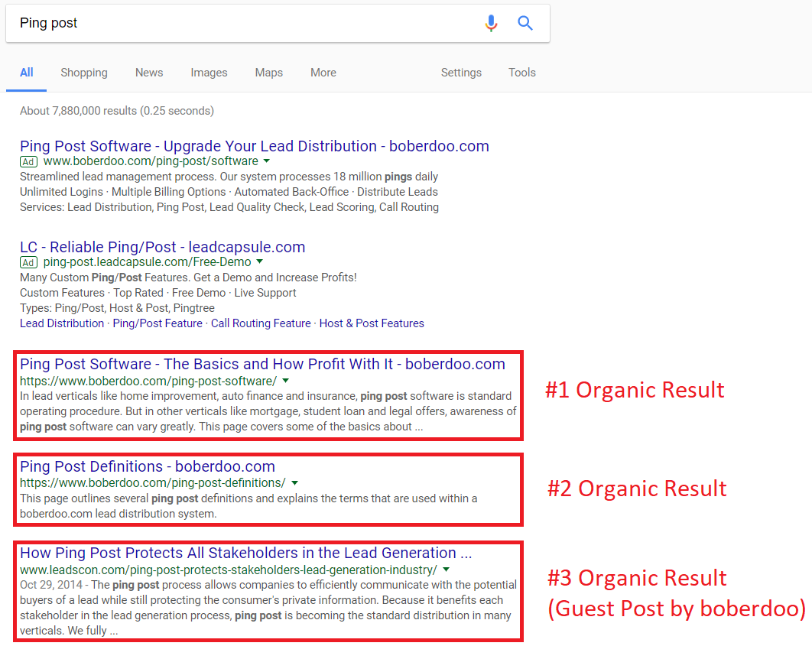Click the blue magnifier search icon
The height and width of the screenshot is (646, 812).
click(x=525, y=23)
